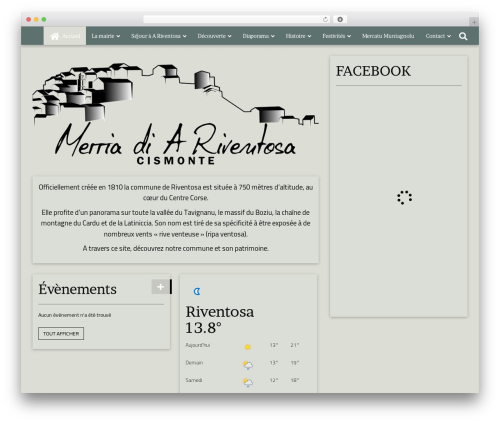This screenshot has width=500, height=423.
Task: Click the search magnifier icon
Action: pyautogui.click(x=463, y=36)
